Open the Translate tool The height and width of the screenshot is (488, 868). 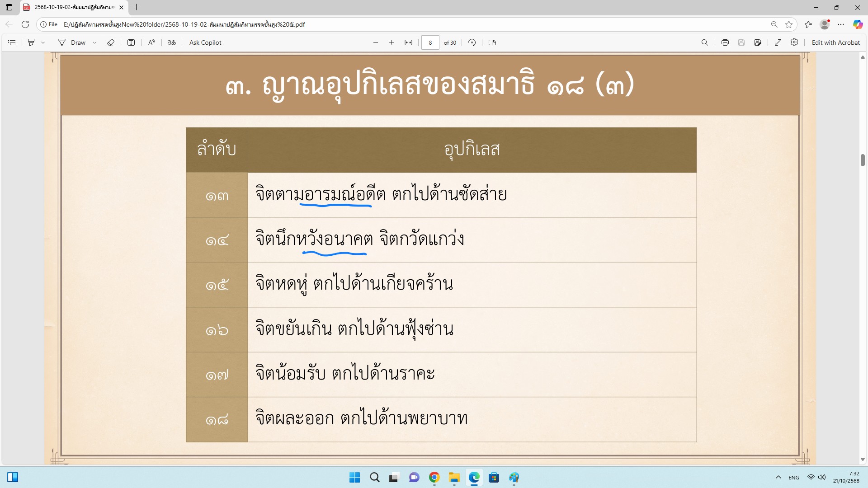coord(171,42)
